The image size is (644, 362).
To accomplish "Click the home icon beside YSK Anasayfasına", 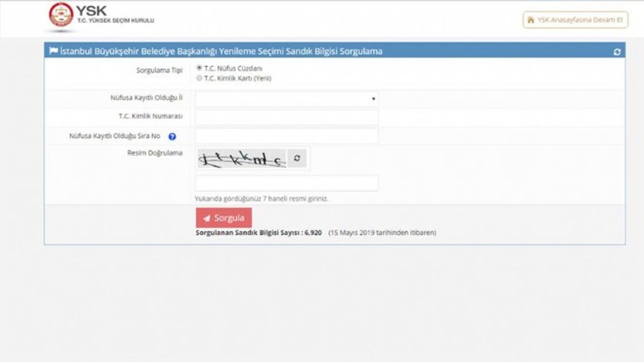I will (x=530, y=20).
